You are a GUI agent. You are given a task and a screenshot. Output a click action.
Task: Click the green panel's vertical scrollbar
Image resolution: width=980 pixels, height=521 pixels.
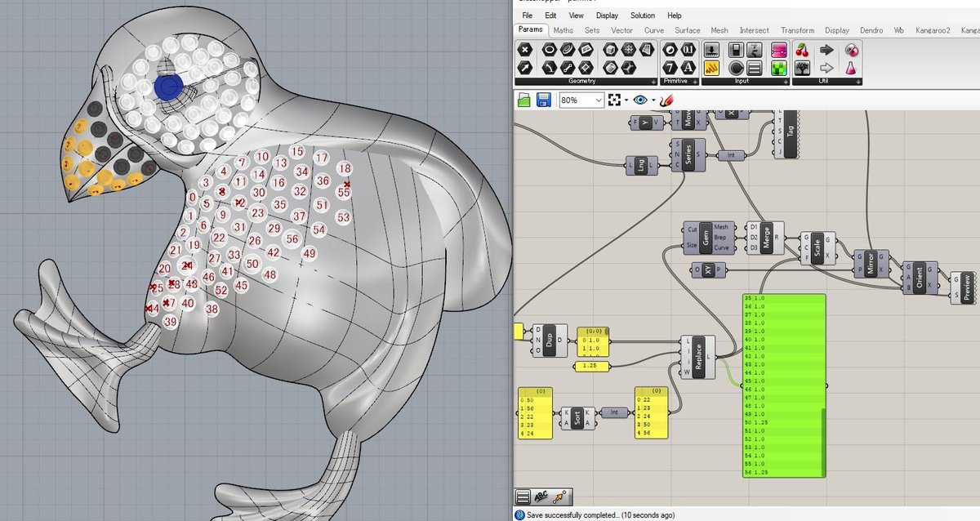click(x=822, y=441)
